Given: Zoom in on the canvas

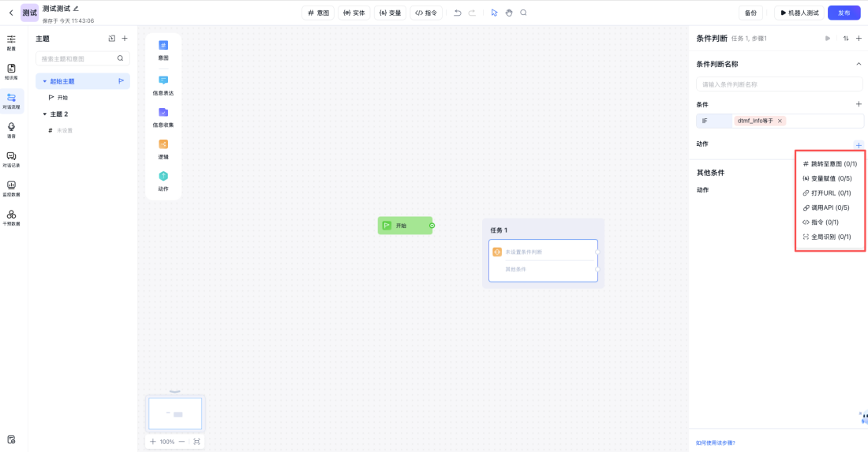Looking at the screenshot, I should click(x=153, y=442).
